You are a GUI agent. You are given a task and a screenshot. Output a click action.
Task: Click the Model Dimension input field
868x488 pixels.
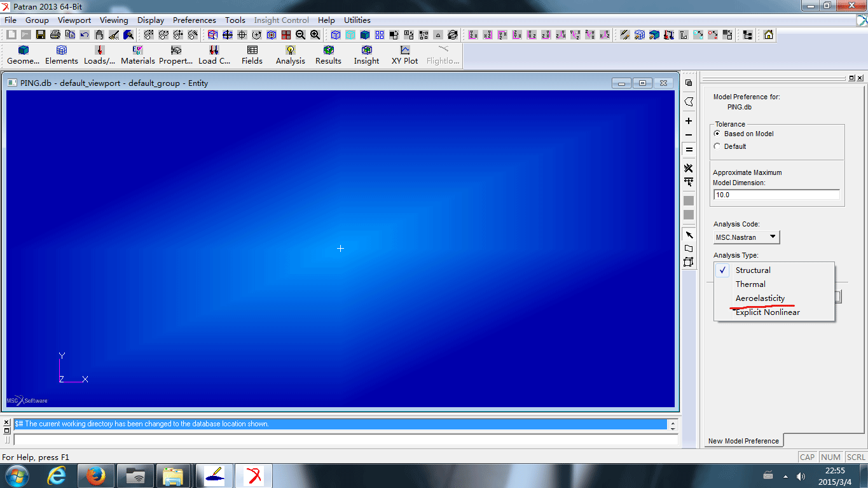click(776, 195)
